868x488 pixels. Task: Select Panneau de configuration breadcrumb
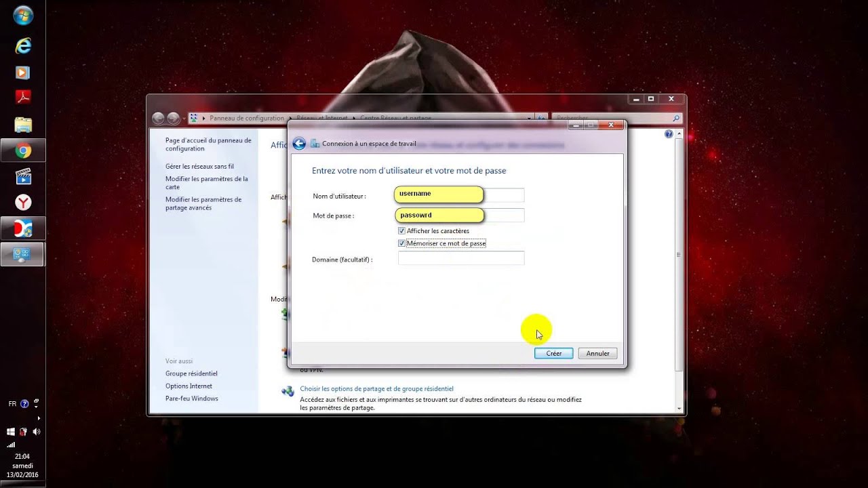pyautogui.click(x=247, y=118)
